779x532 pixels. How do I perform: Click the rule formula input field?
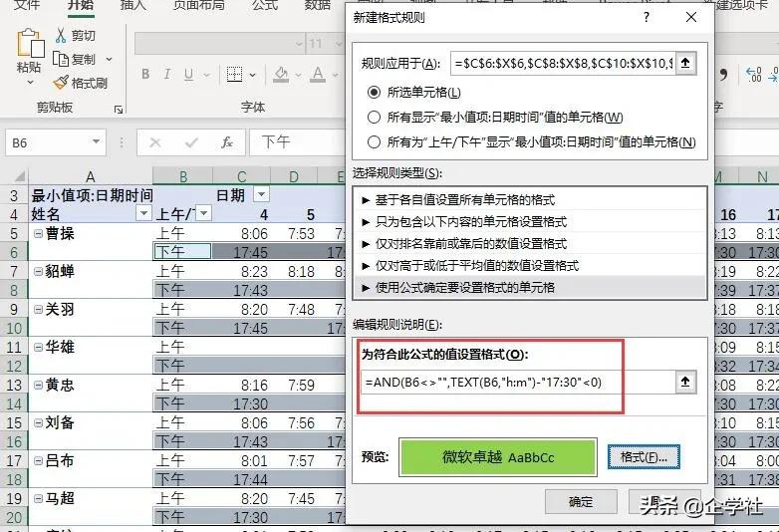[x=518, y=382]
